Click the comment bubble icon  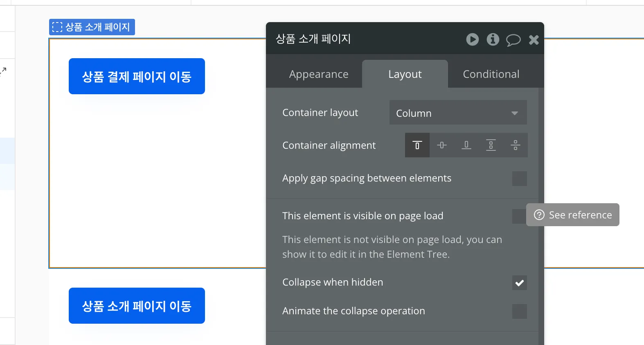point(513,40)
